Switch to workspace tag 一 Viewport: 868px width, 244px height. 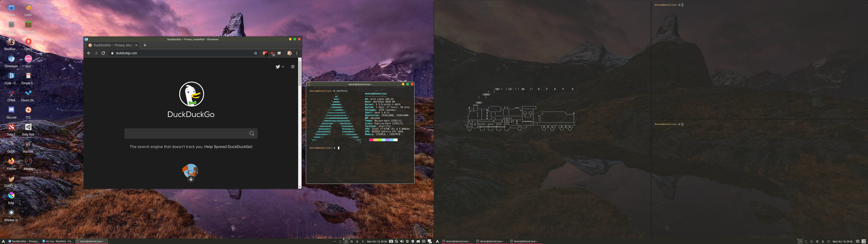(335, 242)
